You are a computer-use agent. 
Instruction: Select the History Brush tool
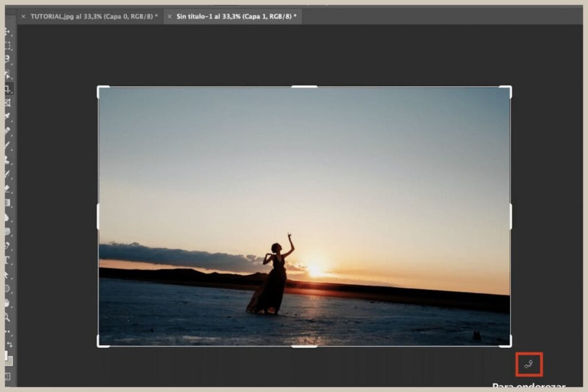point(7,174)
